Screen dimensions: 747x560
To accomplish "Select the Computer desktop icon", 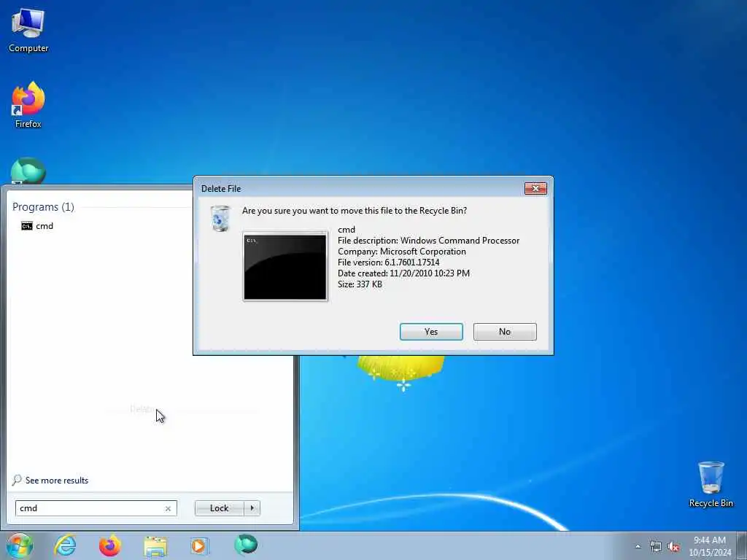I will coord(28,31).
